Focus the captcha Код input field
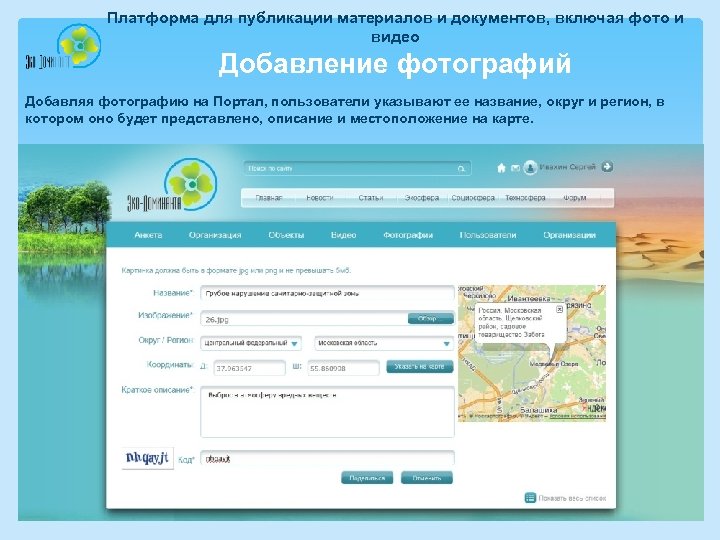This screenshot has width=720, height=540. click(327, 459)
